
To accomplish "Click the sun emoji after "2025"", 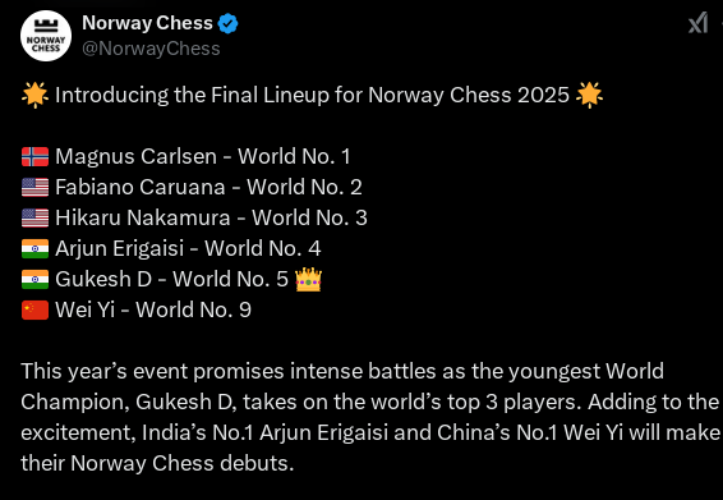I will (590, 96).
